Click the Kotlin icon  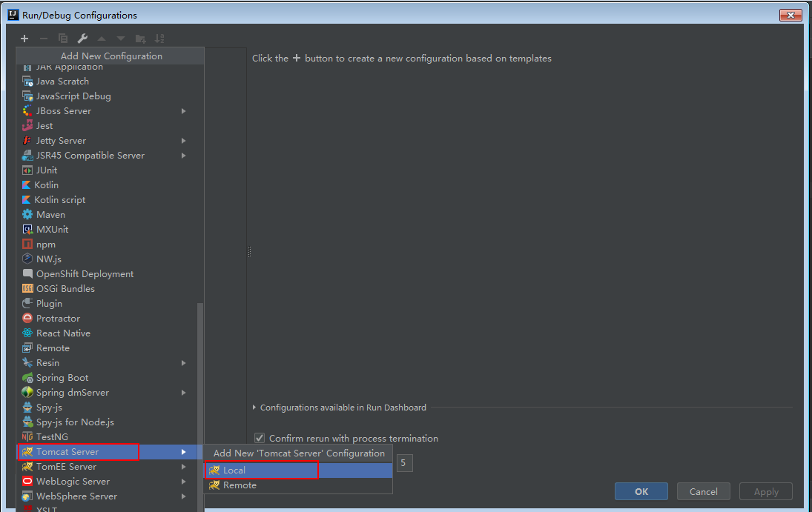pyautogui.click(x=27, y=184)
